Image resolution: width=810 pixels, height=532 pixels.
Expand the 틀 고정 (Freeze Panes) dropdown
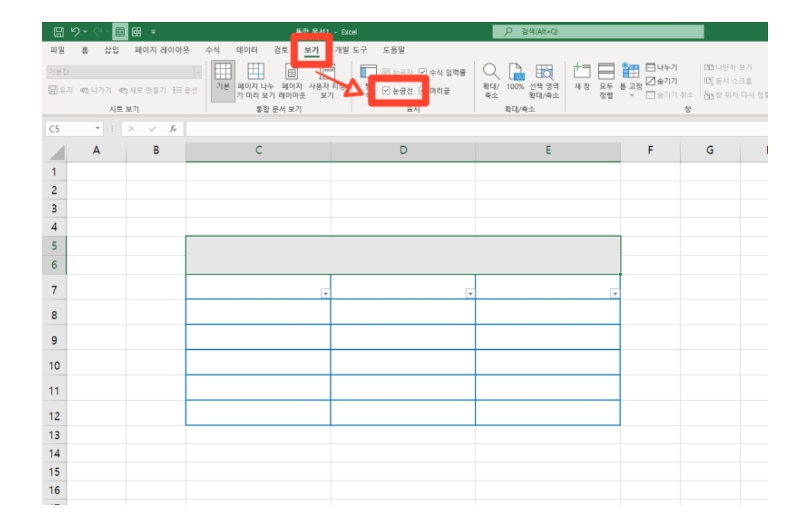click(631, 95)
